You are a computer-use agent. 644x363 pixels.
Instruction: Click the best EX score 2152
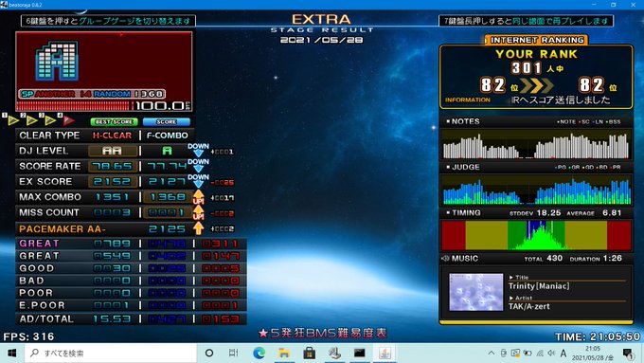112,182
